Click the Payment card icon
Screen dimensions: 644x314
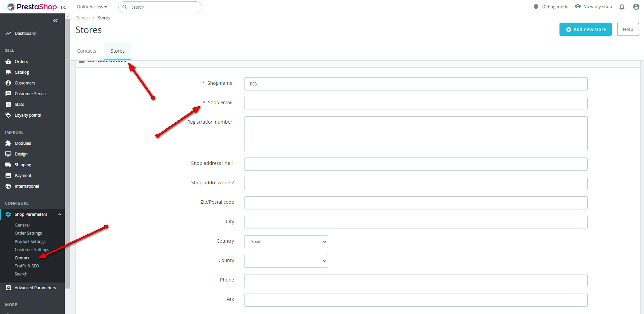(x=8, y=176)
